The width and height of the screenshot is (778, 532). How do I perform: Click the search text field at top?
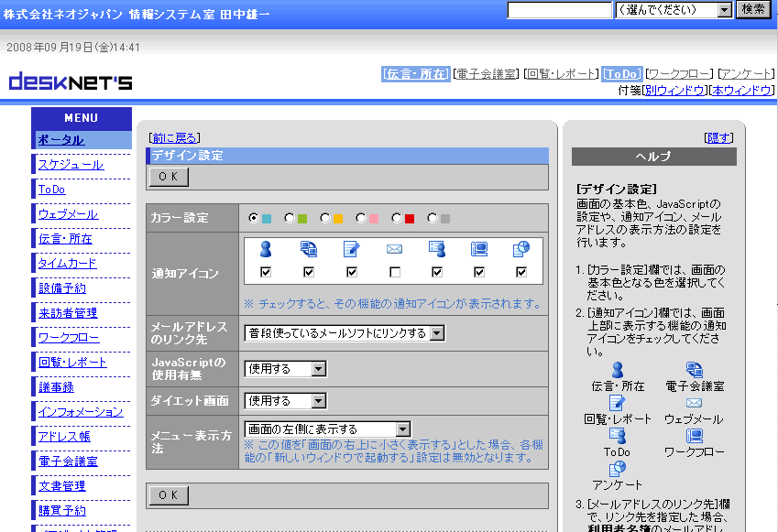point(559,9)
